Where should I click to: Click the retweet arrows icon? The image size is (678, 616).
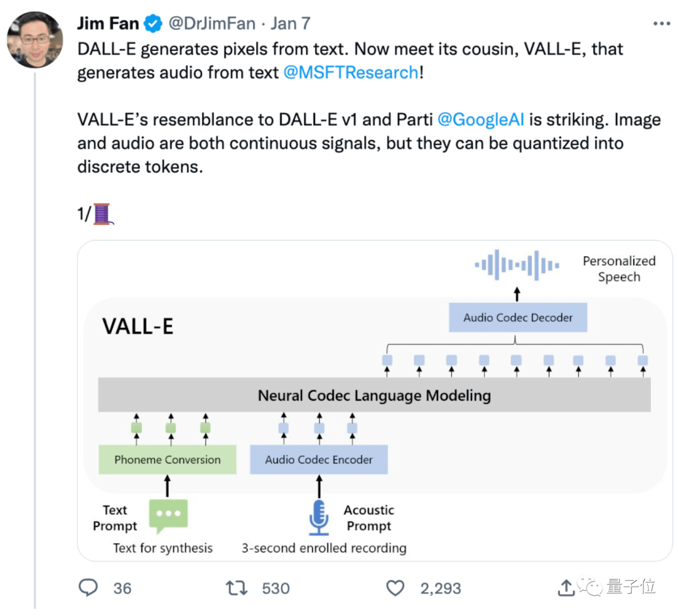tap(237, 588)
